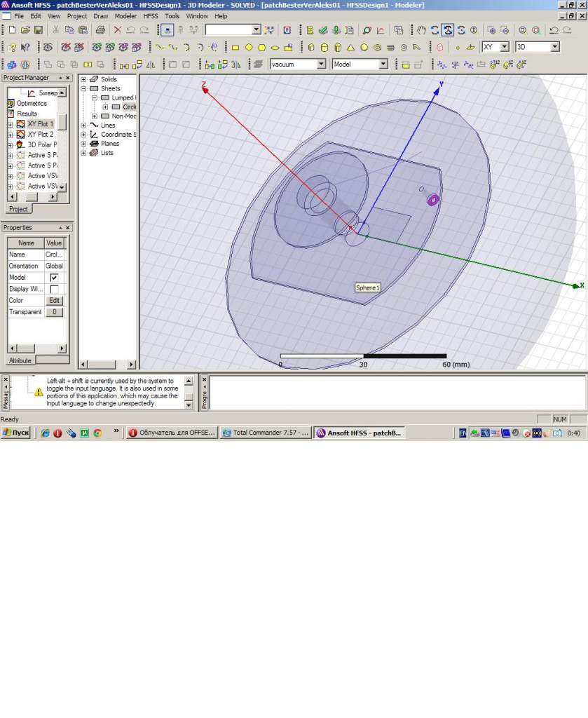The image size is (588, 718).
Task: Expand the XY Plot 1 node
Action: pyautogui.click(x=10, y=124)
